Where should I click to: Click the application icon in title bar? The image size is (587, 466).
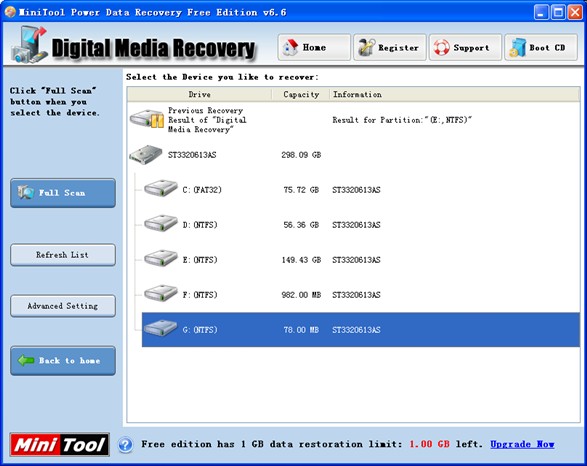[x=10, y=12]
